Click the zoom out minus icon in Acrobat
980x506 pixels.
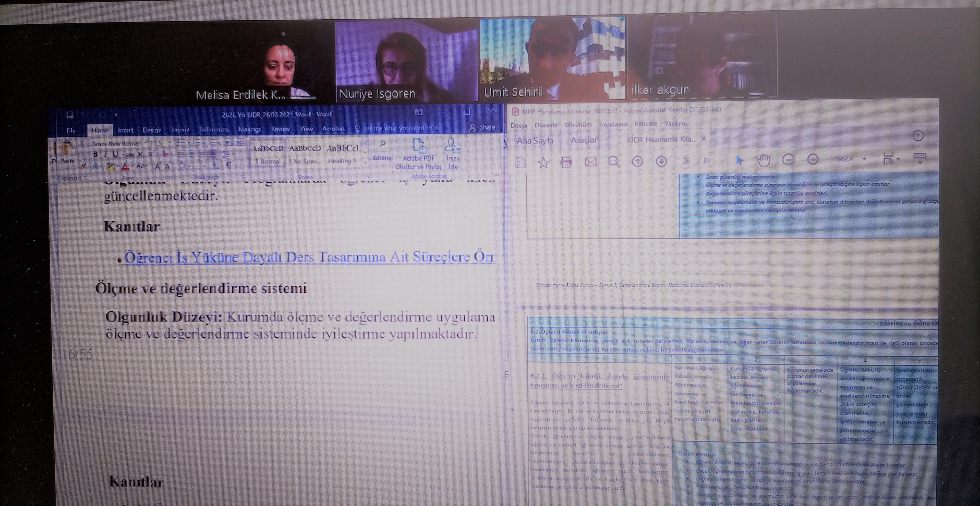(x=788, y=160)
